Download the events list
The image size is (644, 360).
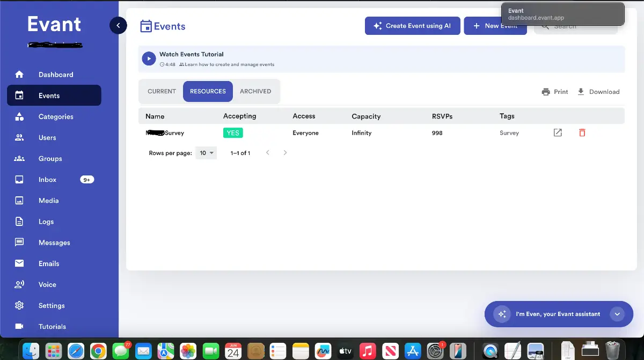(598, 92)
